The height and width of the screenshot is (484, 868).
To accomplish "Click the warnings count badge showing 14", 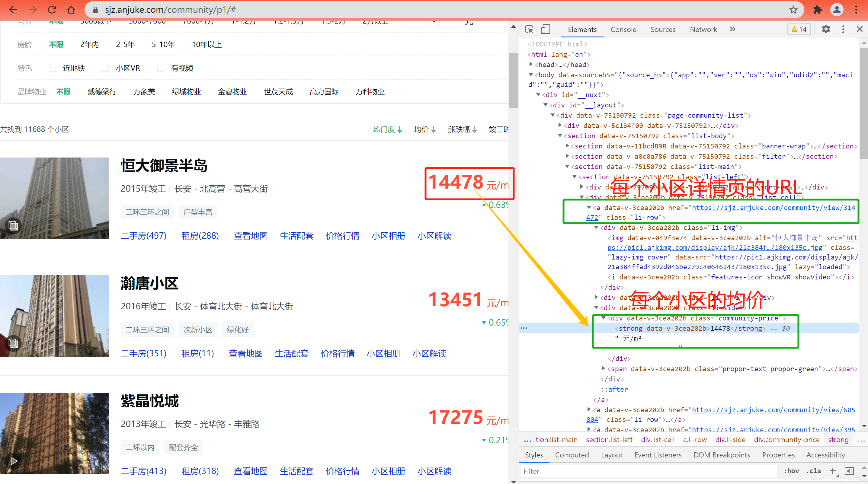I will tap(799, 29).
